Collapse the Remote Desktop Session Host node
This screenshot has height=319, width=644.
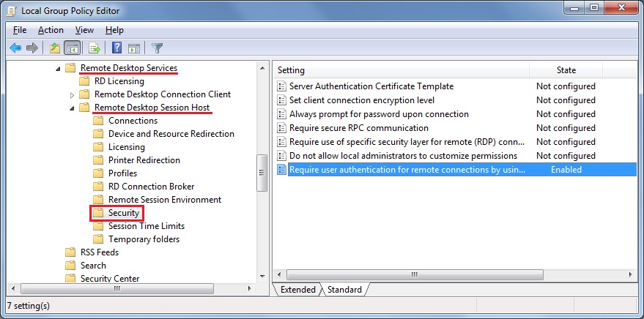coord(72,108)
